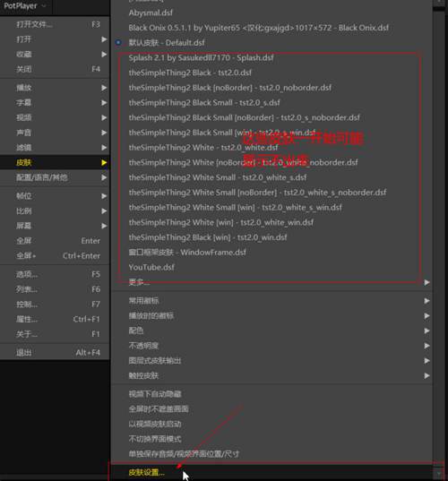This screenshot has width=448, height=481.
Task: Select theSimpleThing2 White Small [noBorder] tst2.0_white_s_noborder.dsf skin
Action: [271, 193]
